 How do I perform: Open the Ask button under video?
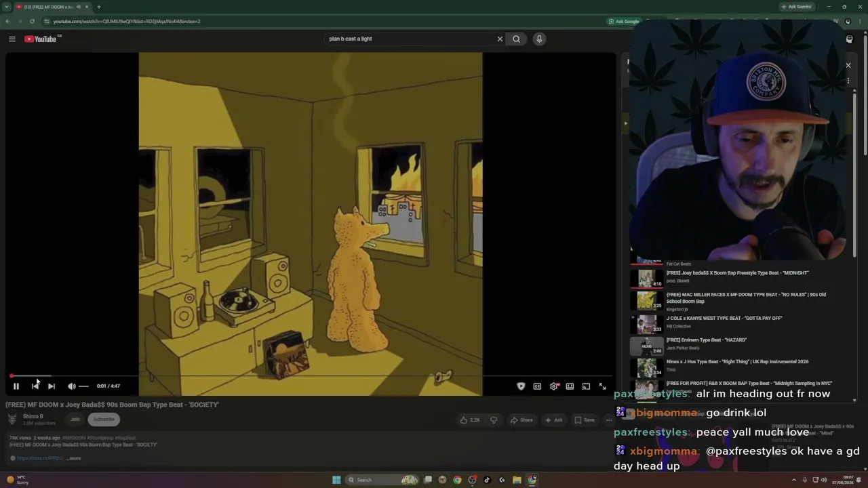[x=554, y=420]
